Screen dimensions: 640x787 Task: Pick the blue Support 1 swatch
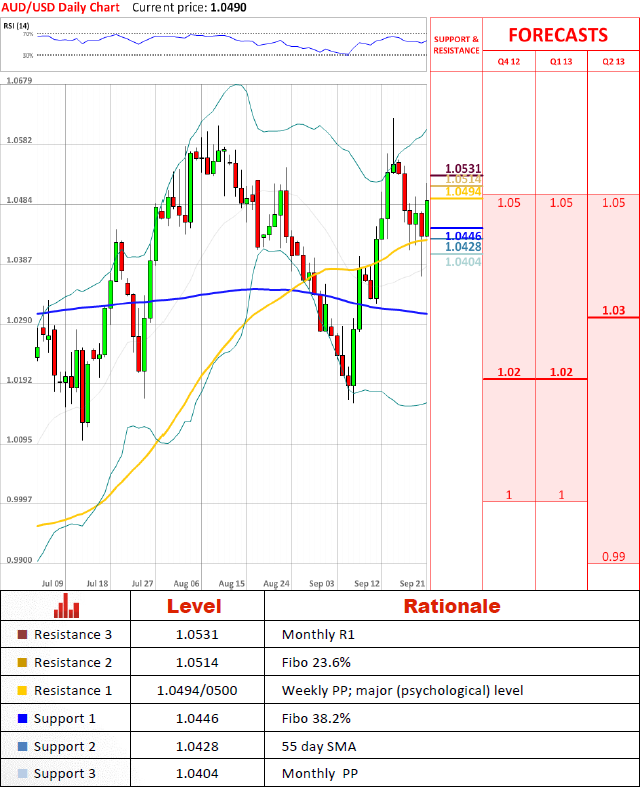coord(23,719)
